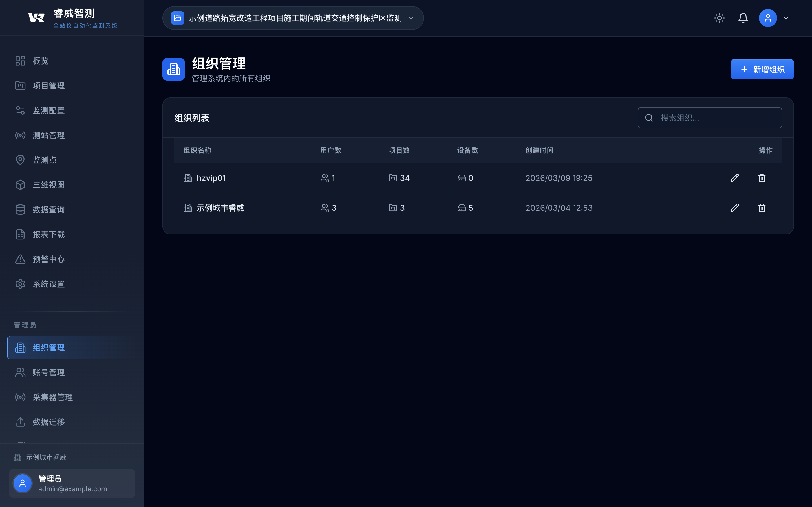Navigate to 三维视图 page

(x=49, y=185)
